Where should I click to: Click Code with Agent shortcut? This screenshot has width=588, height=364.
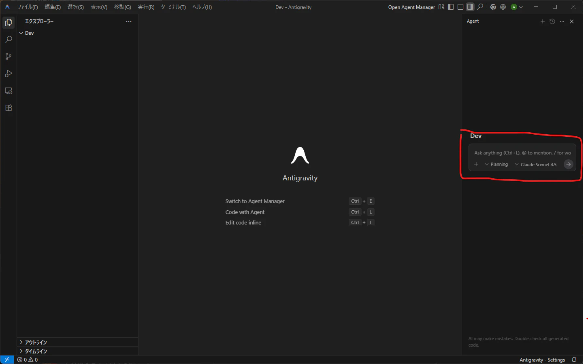[x=245, y=212]
